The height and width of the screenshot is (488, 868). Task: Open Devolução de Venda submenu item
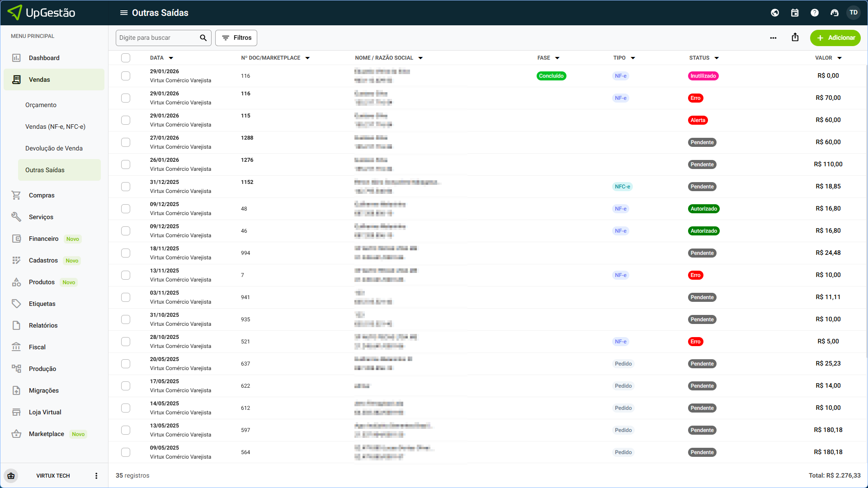coord(54,148)
